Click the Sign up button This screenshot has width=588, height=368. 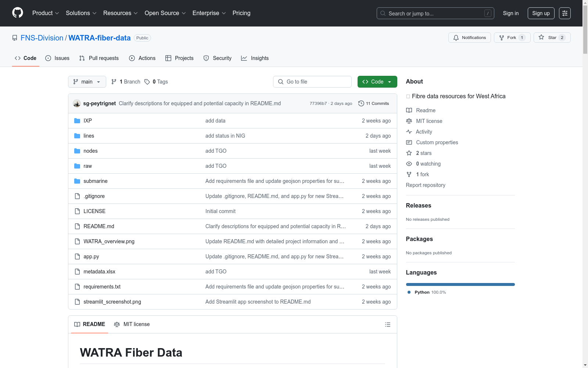(x=541, y=13)
